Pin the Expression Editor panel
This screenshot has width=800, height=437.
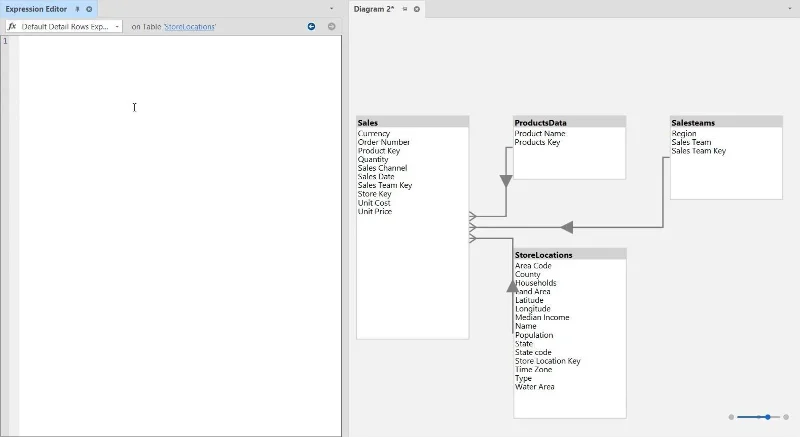[77, 9]
